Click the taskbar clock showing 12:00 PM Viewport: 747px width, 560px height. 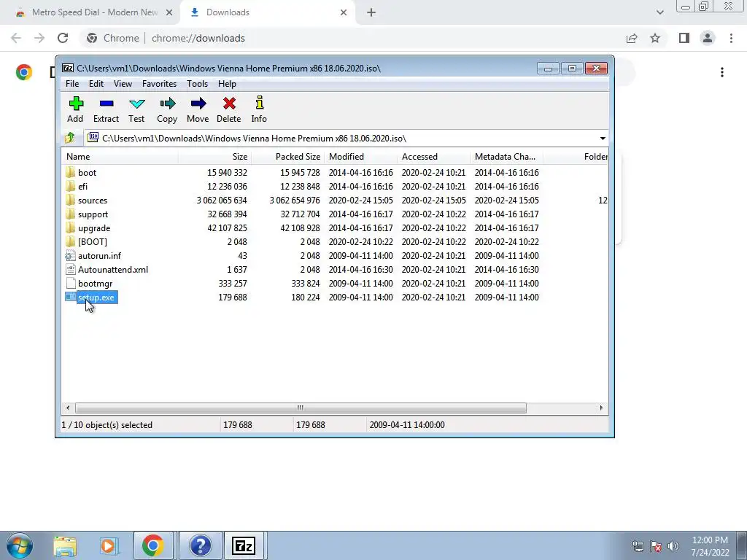[x=710, y=546]
